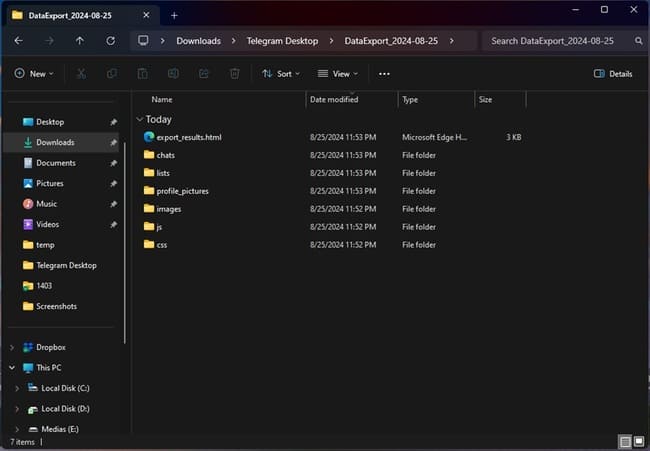Switch to large thumbnails view icon

(638, 441)
